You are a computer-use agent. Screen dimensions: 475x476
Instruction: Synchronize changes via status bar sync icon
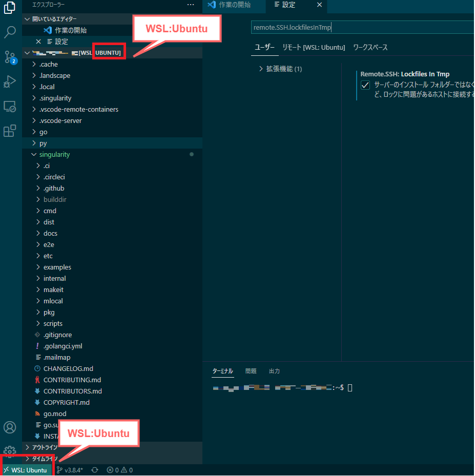[95, 470]
